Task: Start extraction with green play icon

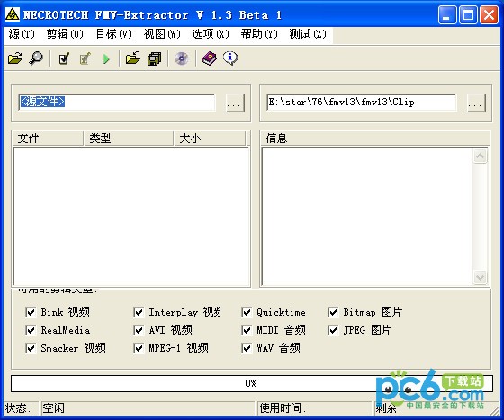Action: (106, 59)
